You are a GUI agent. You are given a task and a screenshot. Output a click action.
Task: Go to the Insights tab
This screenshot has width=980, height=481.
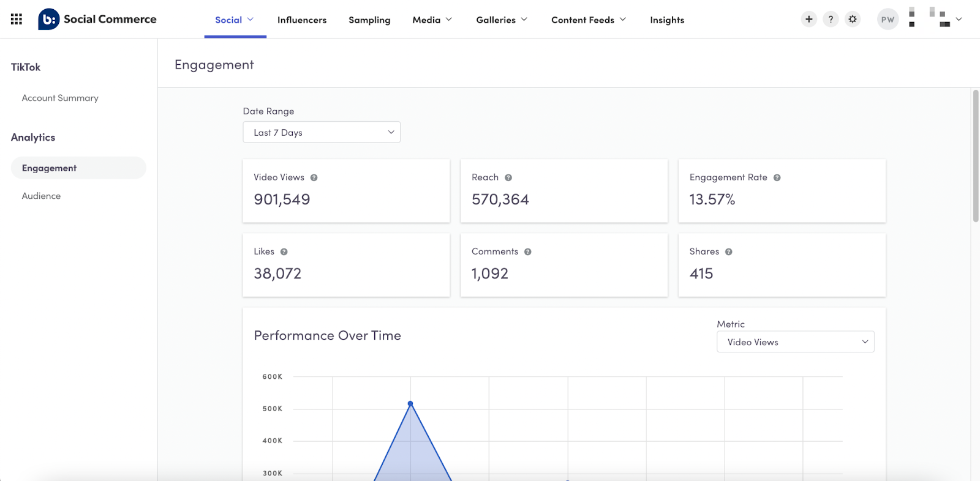click(667, 20)
